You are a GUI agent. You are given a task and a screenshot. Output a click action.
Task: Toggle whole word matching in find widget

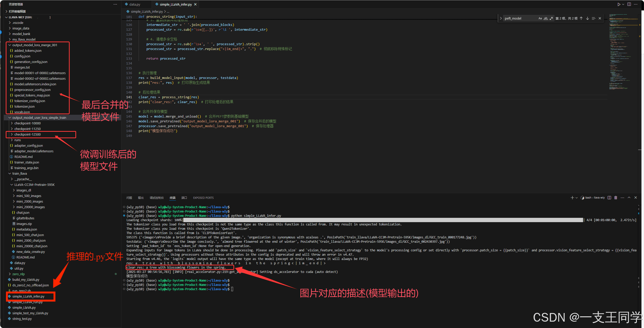coord(546,18)
